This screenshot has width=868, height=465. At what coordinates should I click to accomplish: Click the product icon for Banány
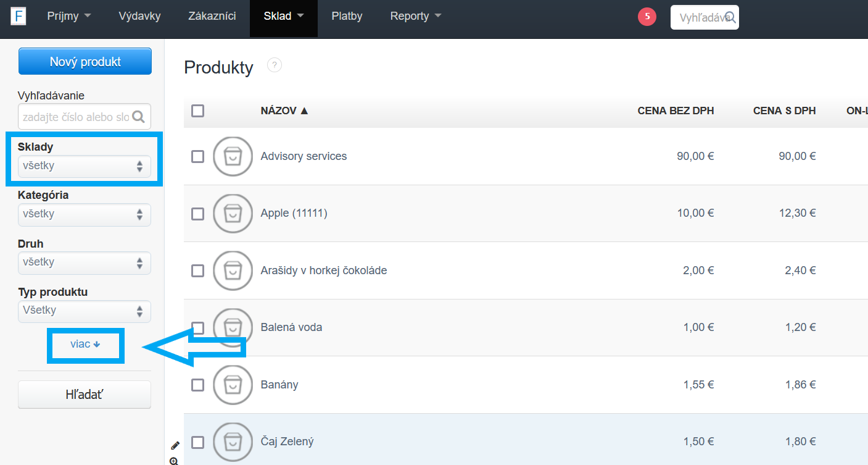(x=233, y=385)
